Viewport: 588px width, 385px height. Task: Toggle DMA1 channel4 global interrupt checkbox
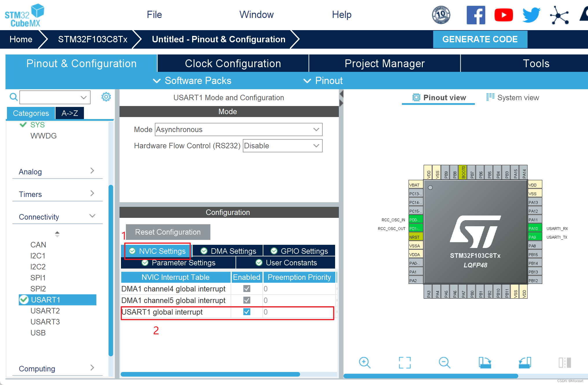[x=247, y=289]
